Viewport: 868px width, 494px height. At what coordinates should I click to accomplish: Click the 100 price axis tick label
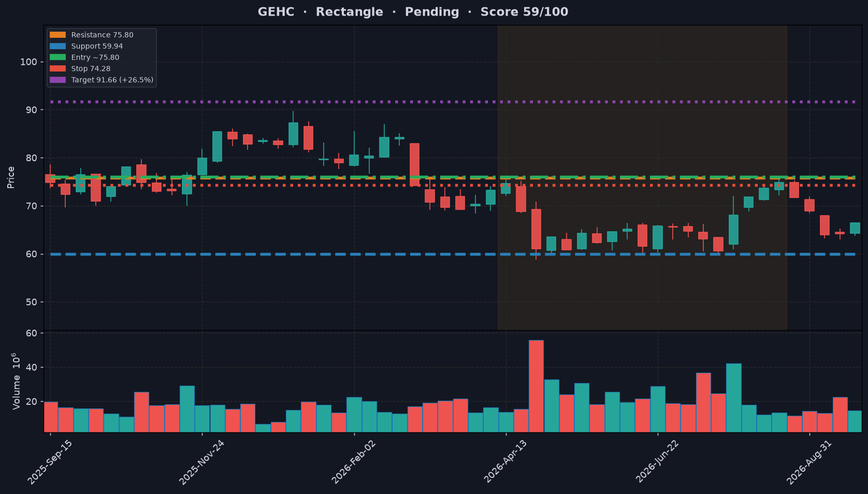tap(28, 62)
